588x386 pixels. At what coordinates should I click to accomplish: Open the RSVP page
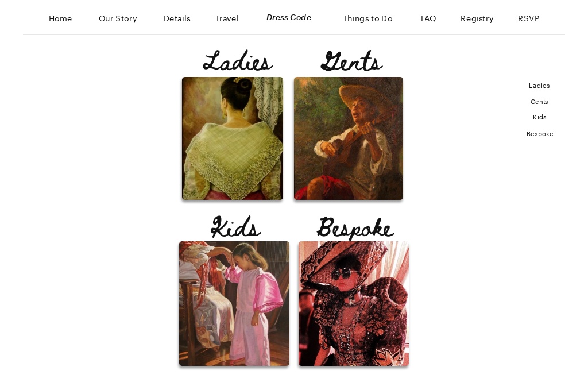coord(528,18)
